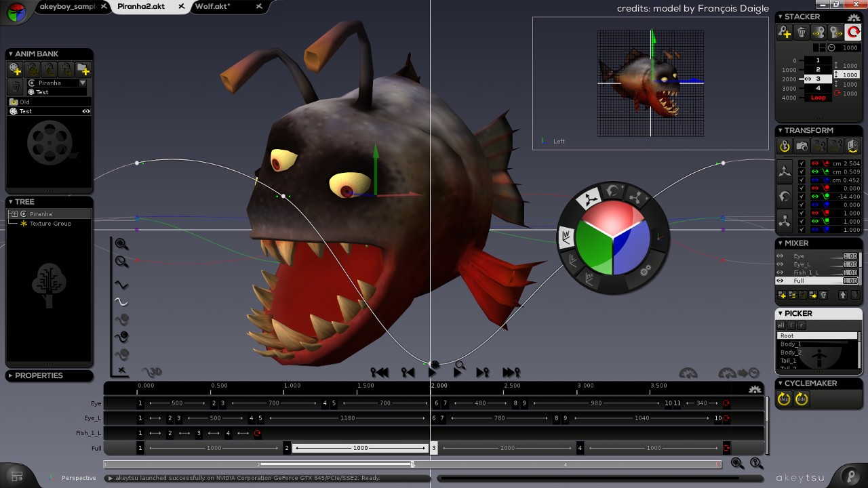868x488 pixels.
Task: Click the play button in timeline controls
Action: tap(432, 372)
